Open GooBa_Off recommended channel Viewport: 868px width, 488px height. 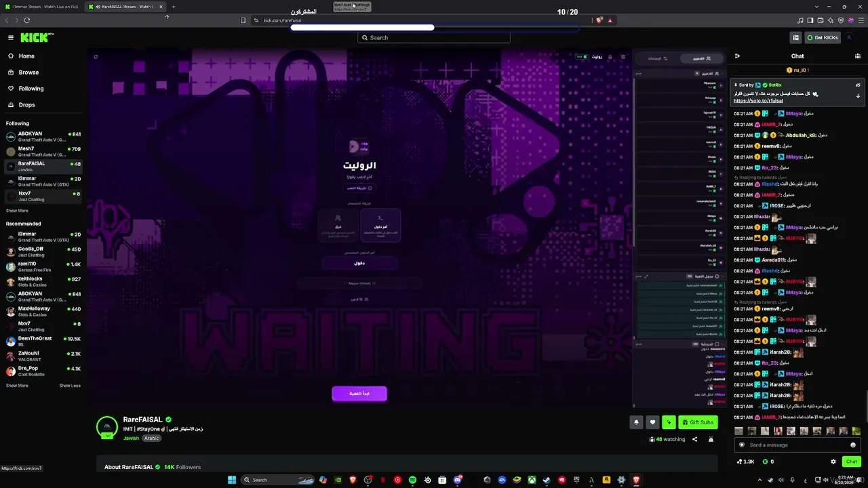pos(43,251)
